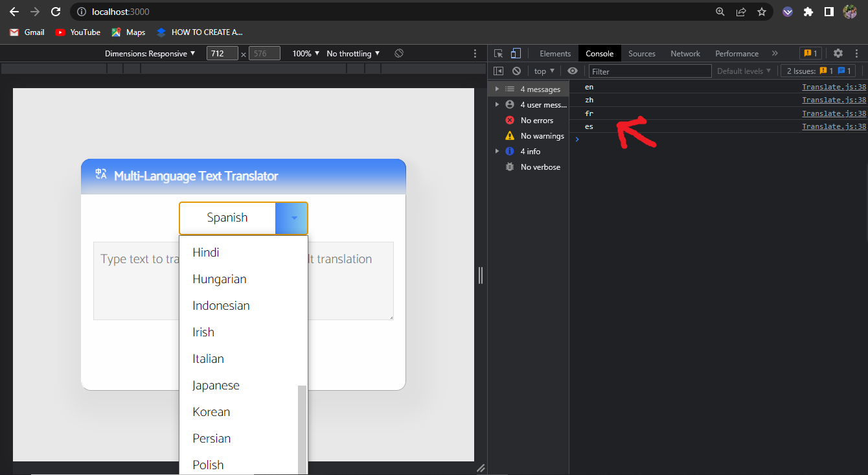Image resolution: width=868 pixels, height=475 pixels.
Task: Open the Dimensions: Responsive dropdown
Action: click(150, 53)
